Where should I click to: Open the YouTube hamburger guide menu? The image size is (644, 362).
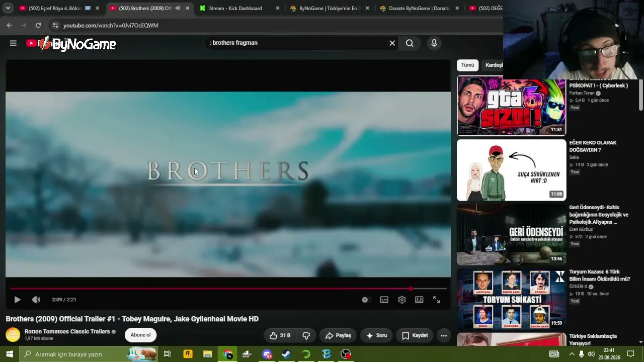click(x=13, y=43)
